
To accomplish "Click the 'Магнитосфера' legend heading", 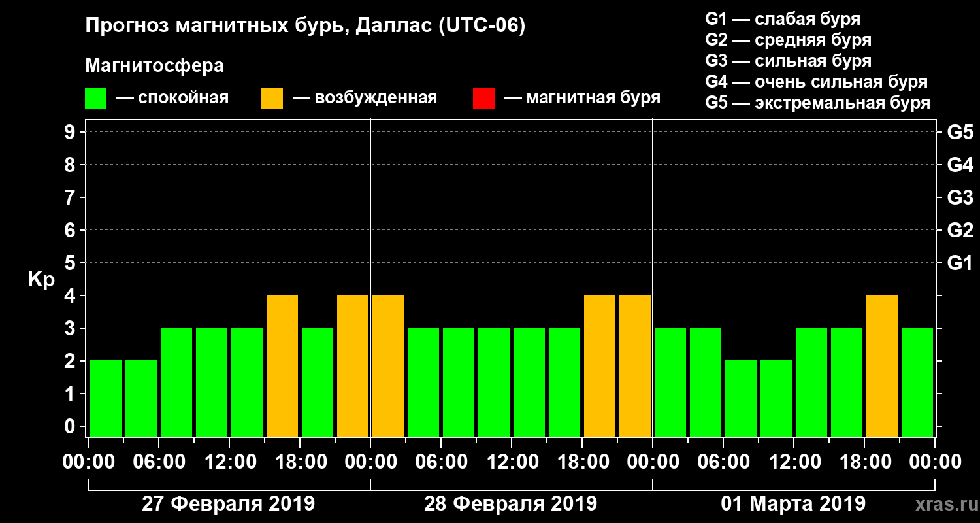I will [154, 67].
